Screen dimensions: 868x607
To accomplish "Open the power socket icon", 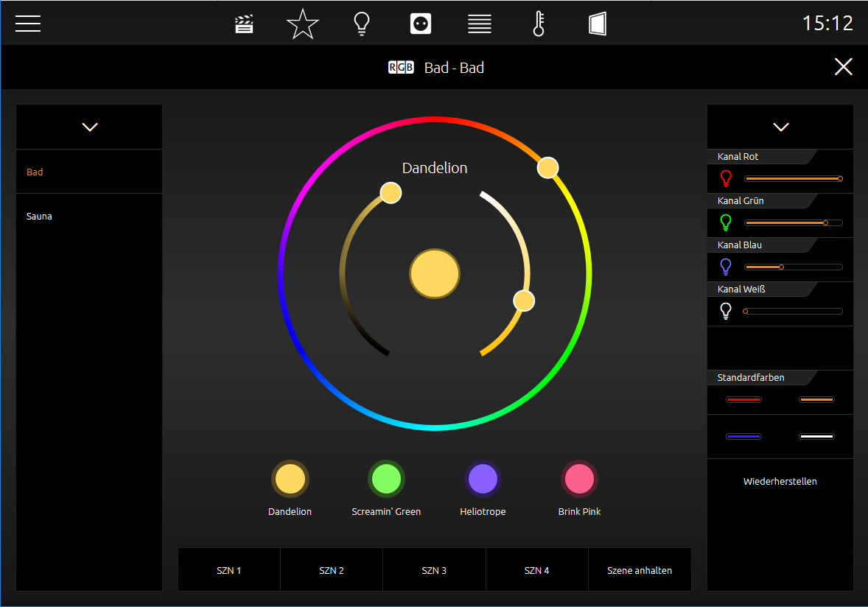I will click(x=421, y=24).
